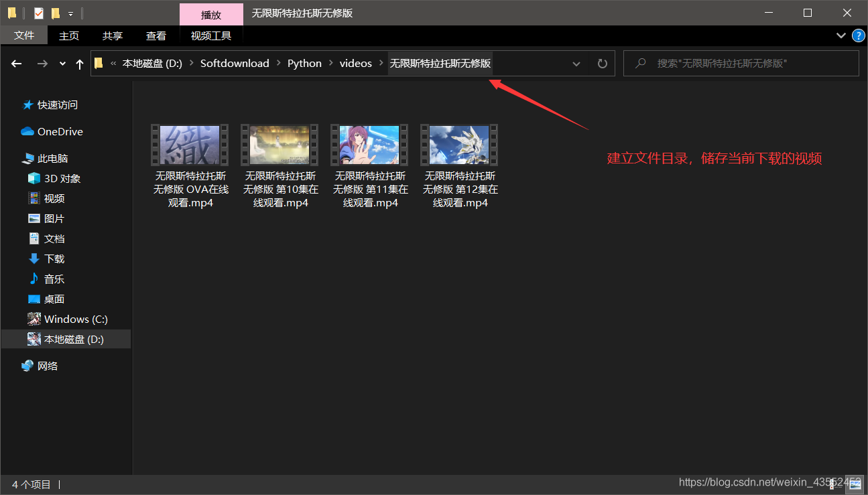Open 视频 folder icon in sidebar
868x495 pixels.
pyautogui.click(x=34, y=198)
